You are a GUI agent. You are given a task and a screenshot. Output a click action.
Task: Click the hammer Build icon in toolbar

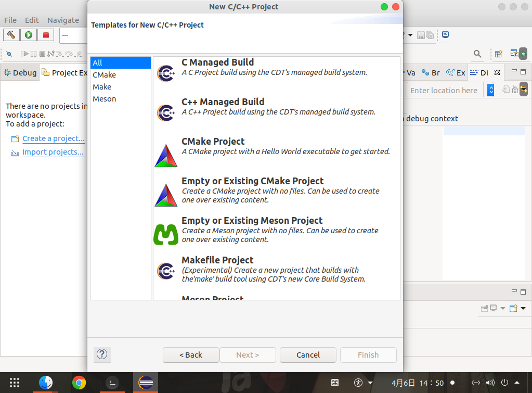click(11, 35)
